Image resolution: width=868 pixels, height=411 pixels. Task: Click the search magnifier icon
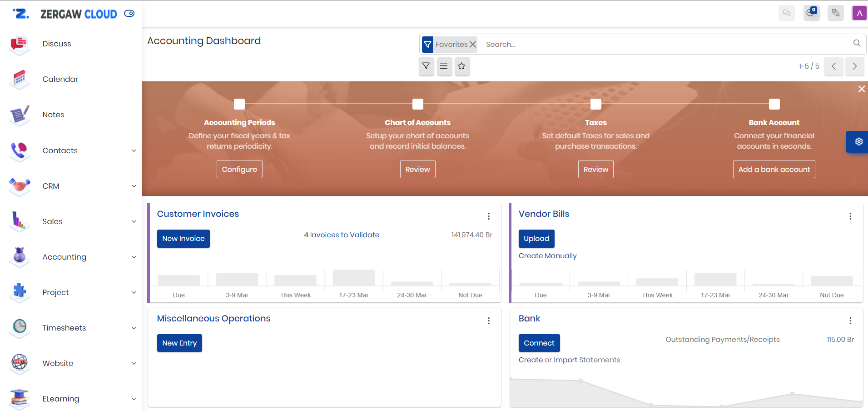pyautogui.click(x=857, y=43)
